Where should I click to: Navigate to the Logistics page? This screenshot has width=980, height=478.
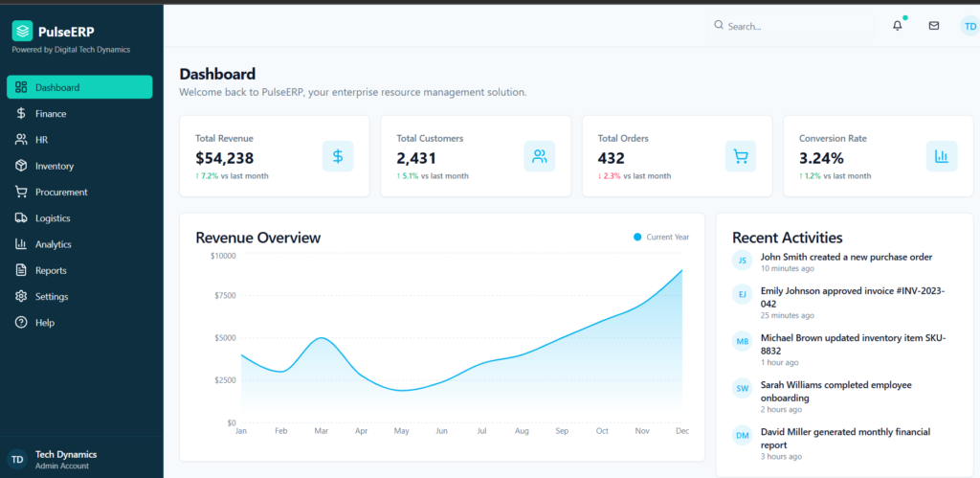(x=53, y=218)
